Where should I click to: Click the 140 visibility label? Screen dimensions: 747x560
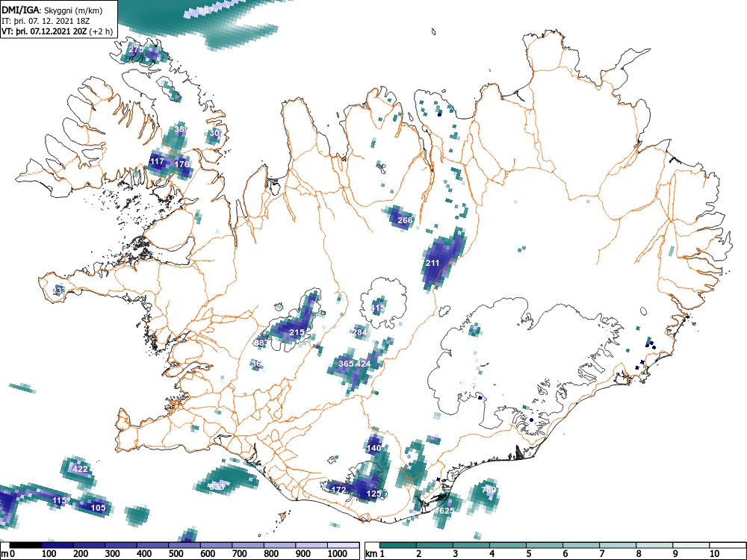pos(374,448)
